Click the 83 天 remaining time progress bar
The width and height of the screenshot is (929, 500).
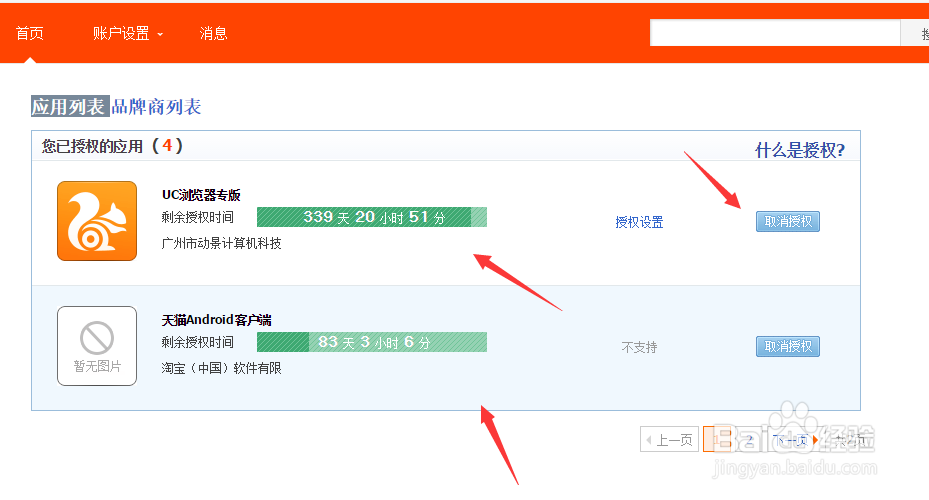pos(371,342)
